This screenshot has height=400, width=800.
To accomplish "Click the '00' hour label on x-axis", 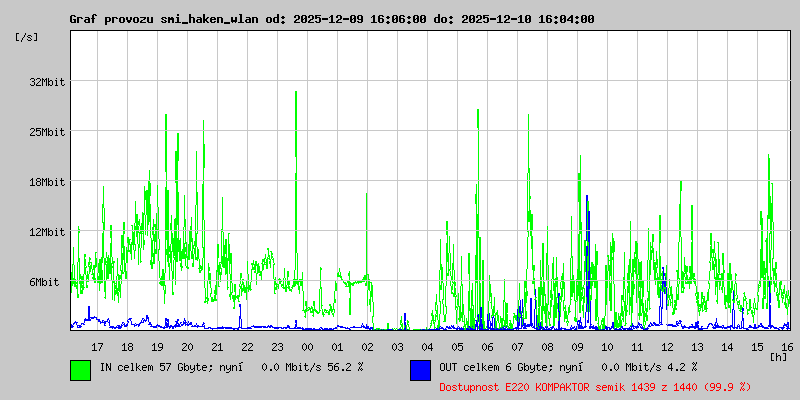I will coord(308,347).
